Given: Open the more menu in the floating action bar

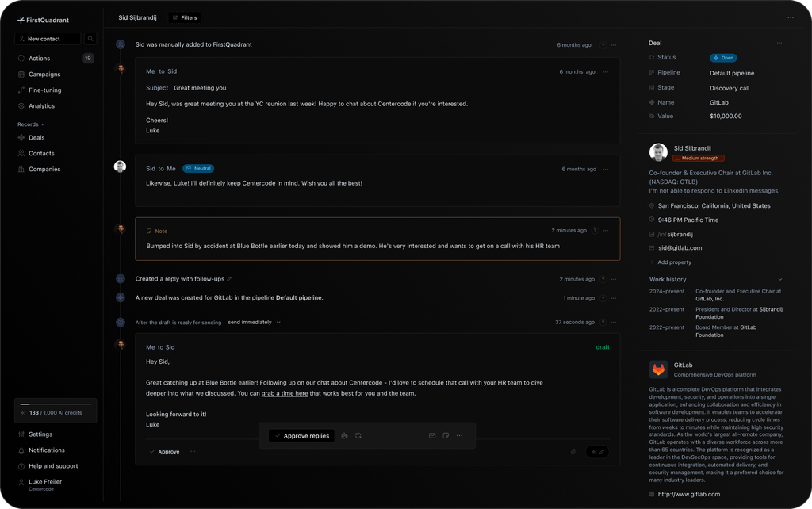Looking at the screenshot, I should 459,436.
